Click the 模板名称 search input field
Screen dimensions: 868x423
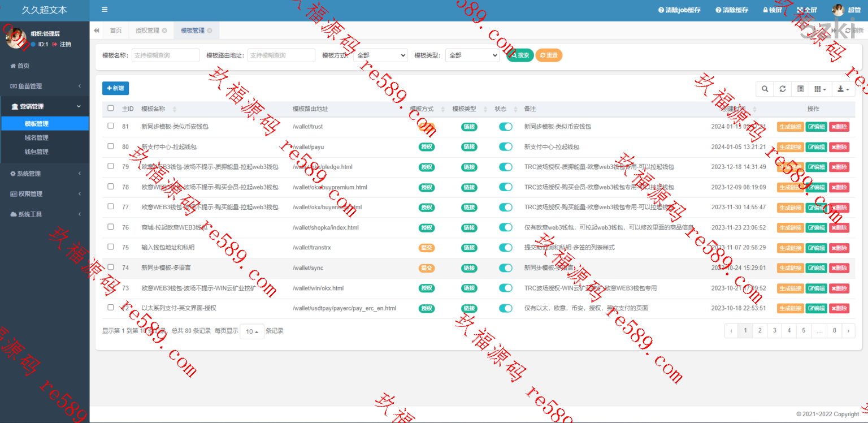tap(166, 55)
